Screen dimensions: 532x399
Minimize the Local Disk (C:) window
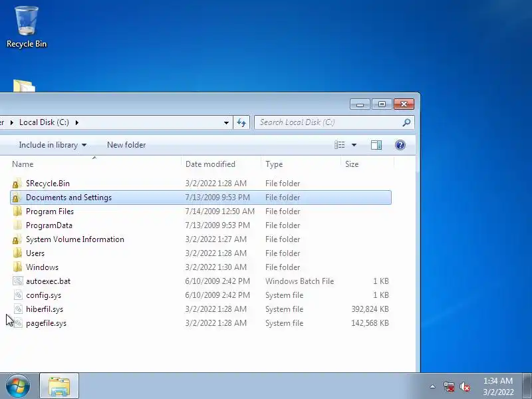[360, 104]
